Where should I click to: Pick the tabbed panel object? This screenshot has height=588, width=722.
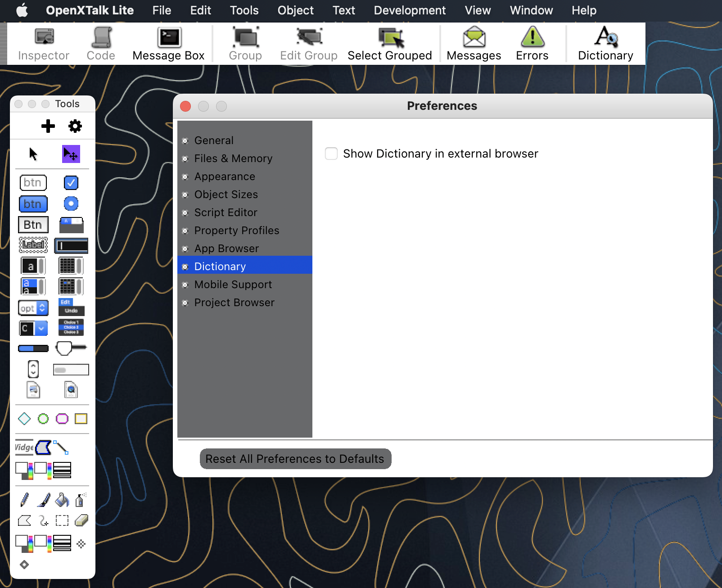pyautogui.click(x=72, y=225)
